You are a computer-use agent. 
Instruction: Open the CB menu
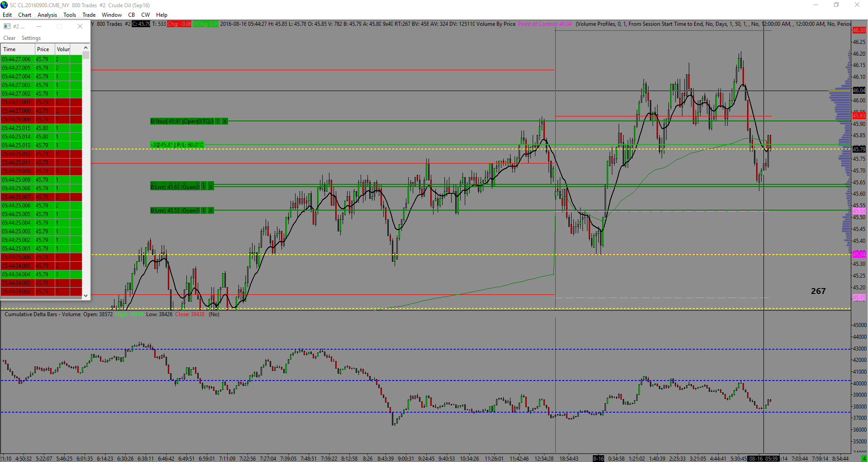[x=132, y=15]
